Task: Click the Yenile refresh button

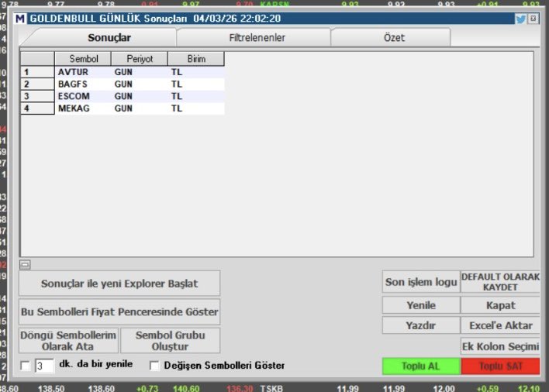Action: [x=421, y=305]
